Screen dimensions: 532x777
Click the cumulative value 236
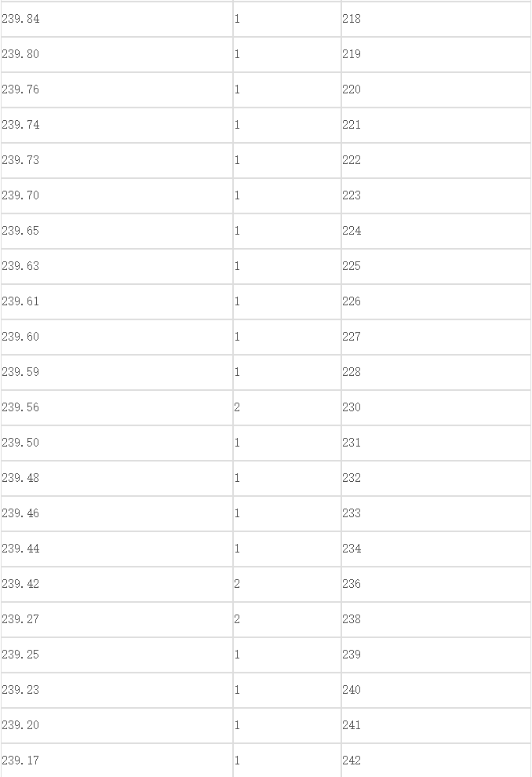click(352, 584)
